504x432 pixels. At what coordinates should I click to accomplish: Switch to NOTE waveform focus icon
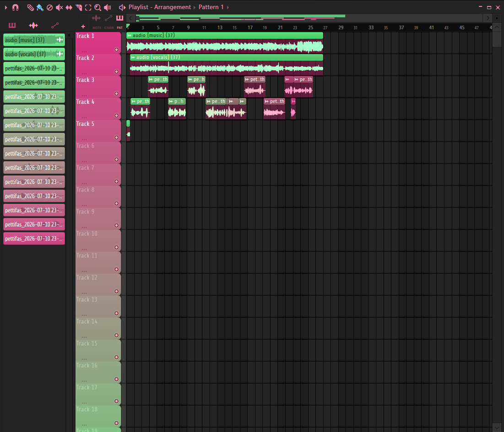point(96,18)
